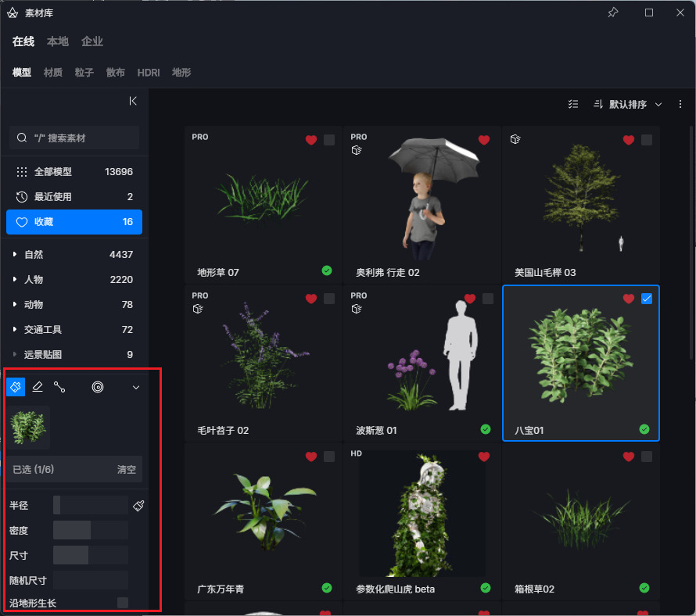Enable the 沿地形生长 checkbox

(123, 602)
